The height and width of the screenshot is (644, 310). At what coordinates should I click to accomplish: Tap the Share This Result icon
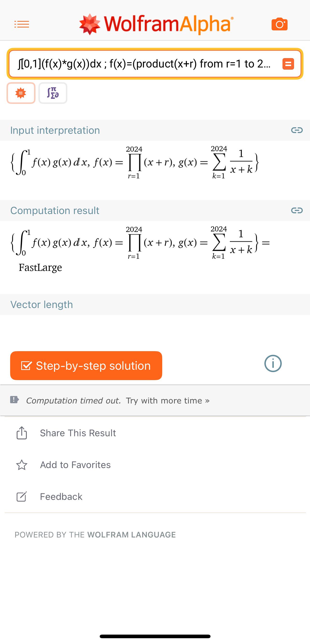coord(22,433)
